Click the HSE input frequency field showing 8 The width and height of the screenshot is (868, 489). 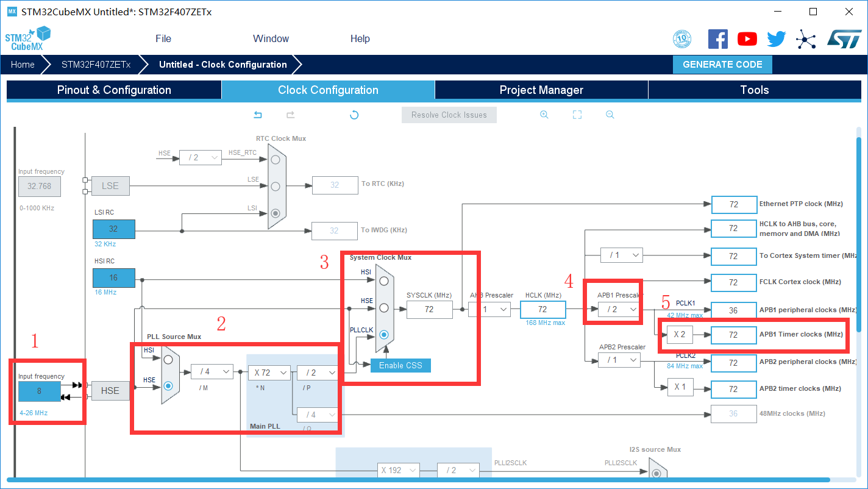click(x=40, y=391)
